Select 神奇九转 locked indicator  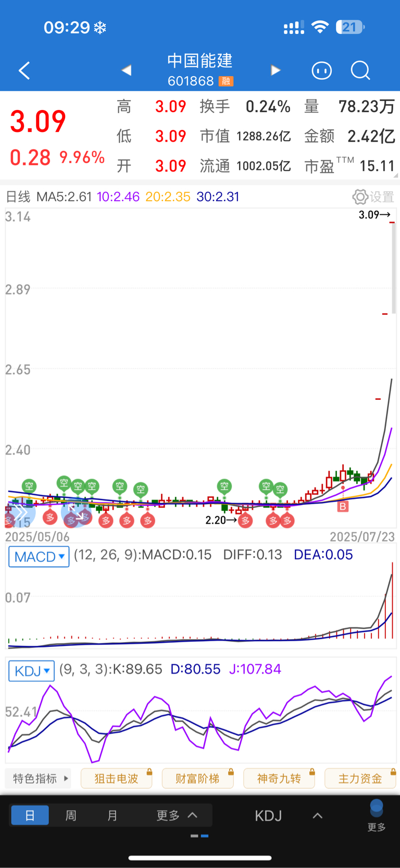[279, 778]
